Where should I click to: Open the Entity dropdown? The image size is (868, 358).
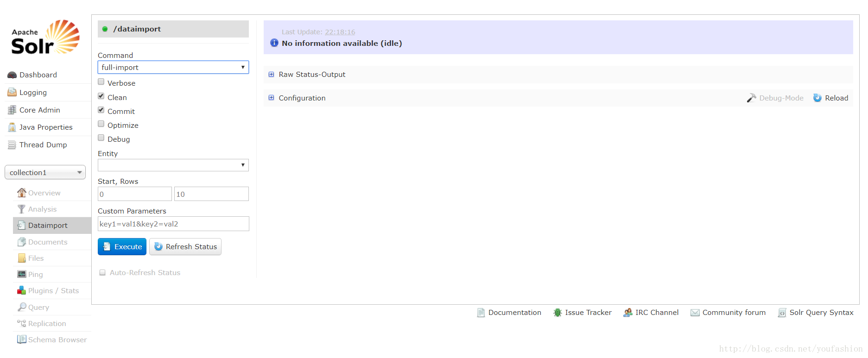[x=173, y=165]
